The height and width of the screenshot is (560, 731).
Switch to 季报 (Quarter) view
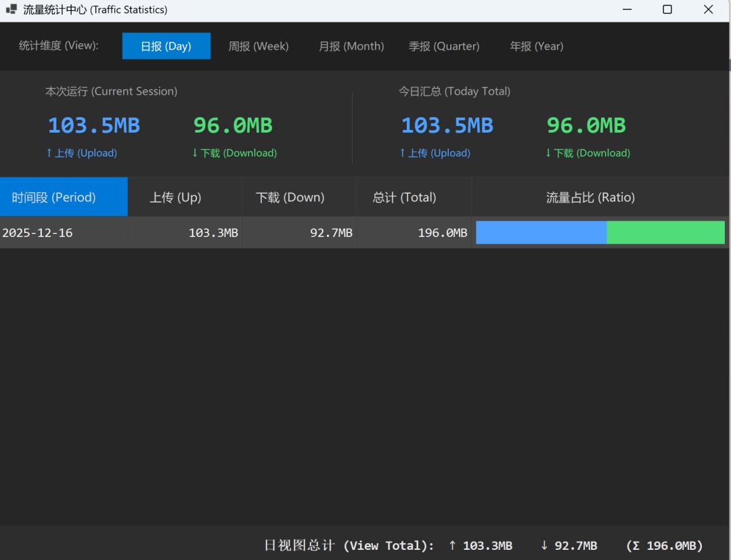click(x=443, y=46)
